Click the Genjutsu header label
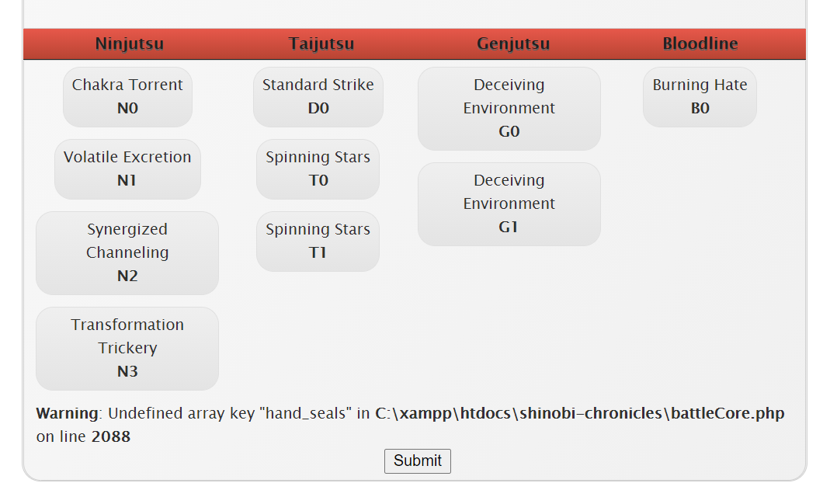Screen dimensions: 830x504 (x=512, y=43)
